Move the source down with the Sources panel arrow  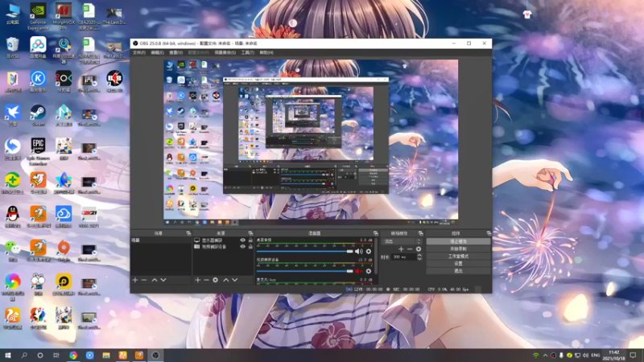point(235,280)
